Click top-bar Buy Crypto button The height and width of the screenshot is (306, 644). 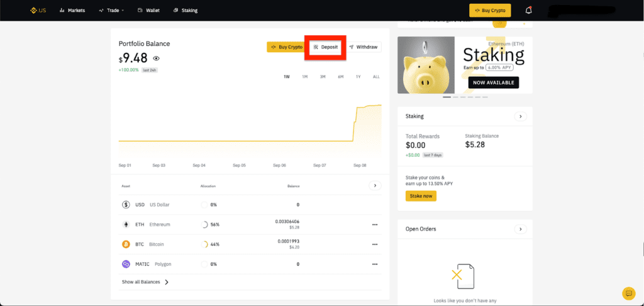click(490, 10)
